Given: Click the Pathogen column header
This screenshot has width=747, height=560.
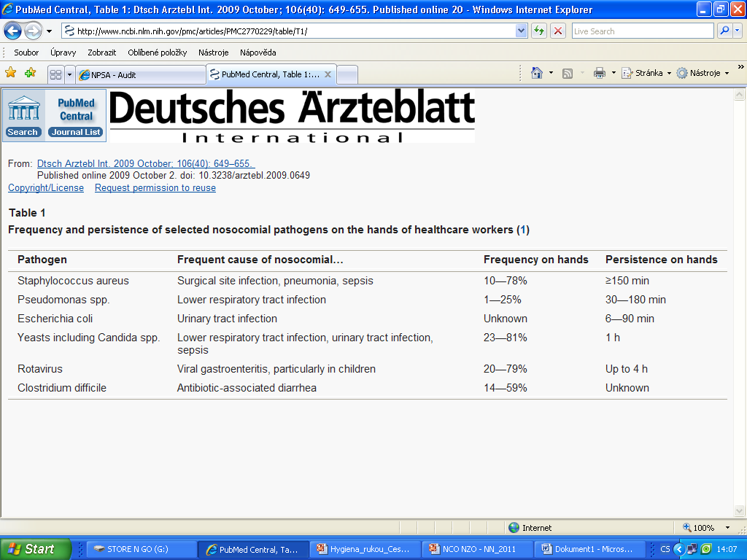Looking at the screenshot, I should pyautogui.click(x=42, y=260).
